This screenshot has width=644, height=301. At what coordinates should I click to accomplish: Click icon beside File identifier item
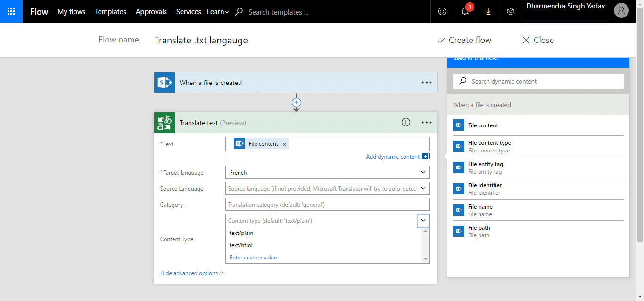(459, 189)
